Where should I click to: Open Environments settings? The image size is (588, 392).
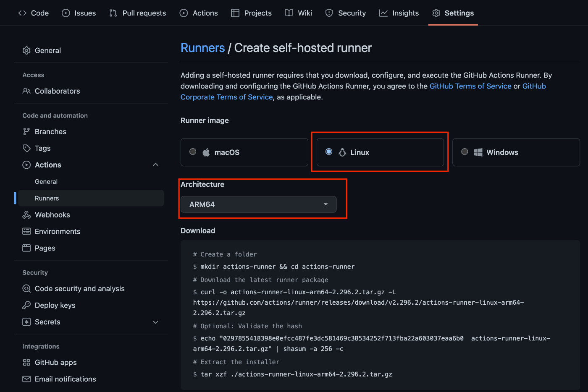pyautogui.click(x=58, y=231)
